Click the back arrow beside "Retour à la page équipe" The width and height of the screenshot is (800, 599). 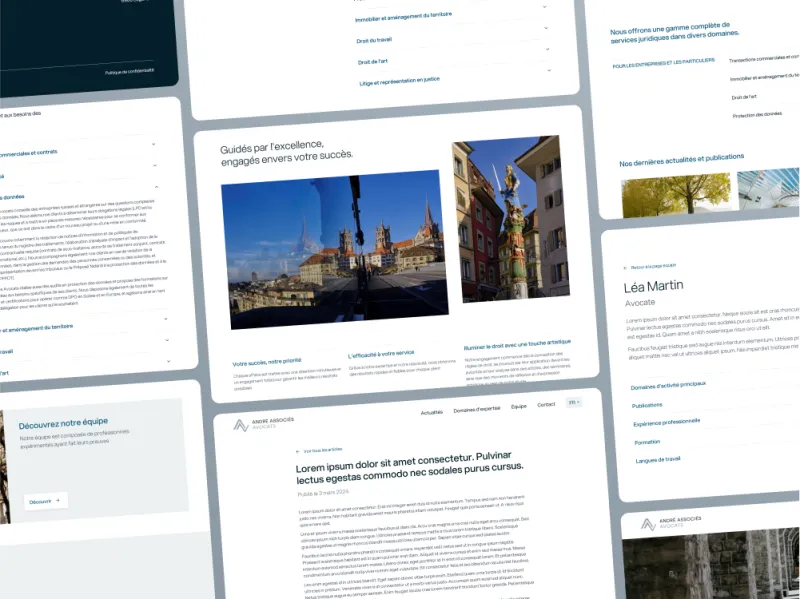coord(626,268)
